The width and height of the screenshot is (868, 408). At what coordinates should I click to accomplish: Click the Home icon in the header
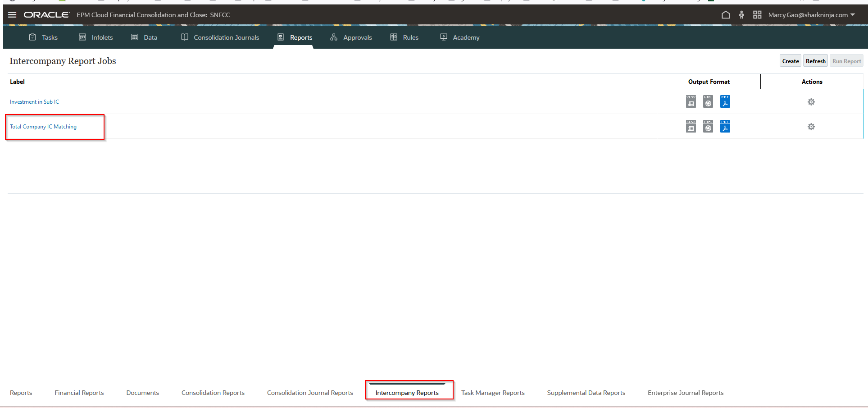tap(726, 14)
